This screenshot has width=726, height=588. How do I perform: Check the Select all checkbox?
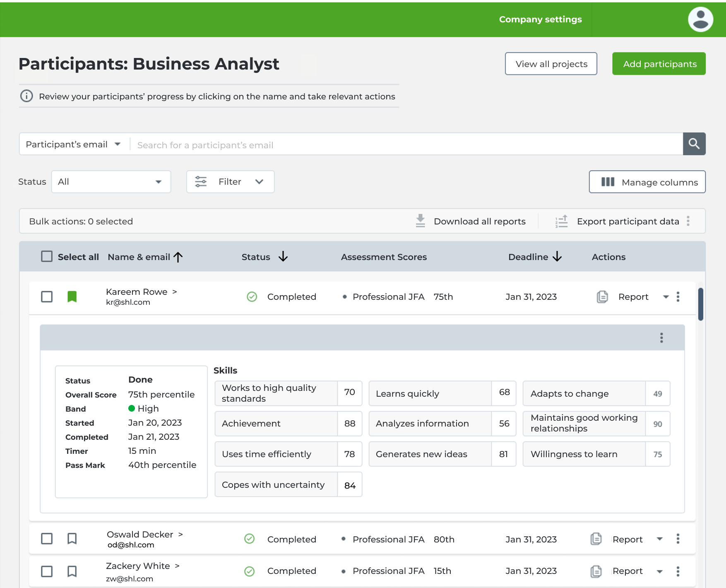tap(47, 256)
